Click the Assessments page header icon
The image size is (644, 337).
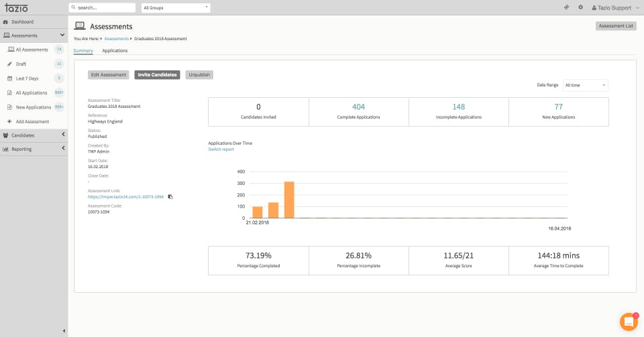(x=80, y=26)
